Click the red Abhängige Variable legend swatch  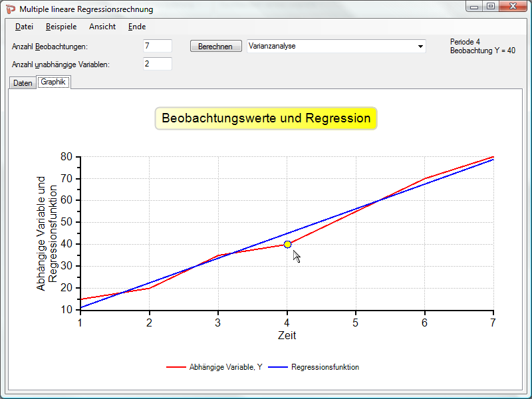pos(176,367)
